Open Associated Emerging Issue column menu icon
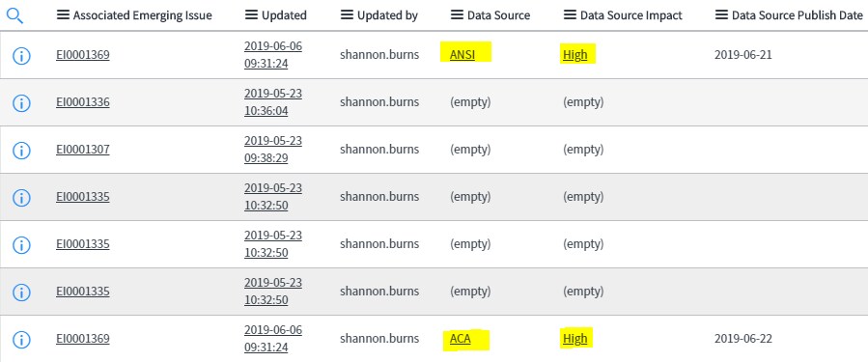The width and height of the screenshot is (868, 362). (63, 15)
